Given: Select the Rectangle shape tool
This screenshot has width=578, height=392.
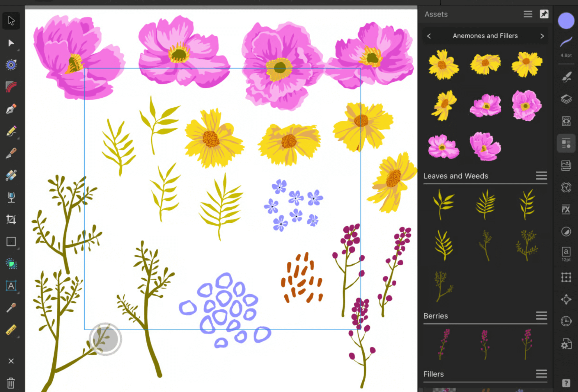Looking at the screenshot, I should (11, 242).
